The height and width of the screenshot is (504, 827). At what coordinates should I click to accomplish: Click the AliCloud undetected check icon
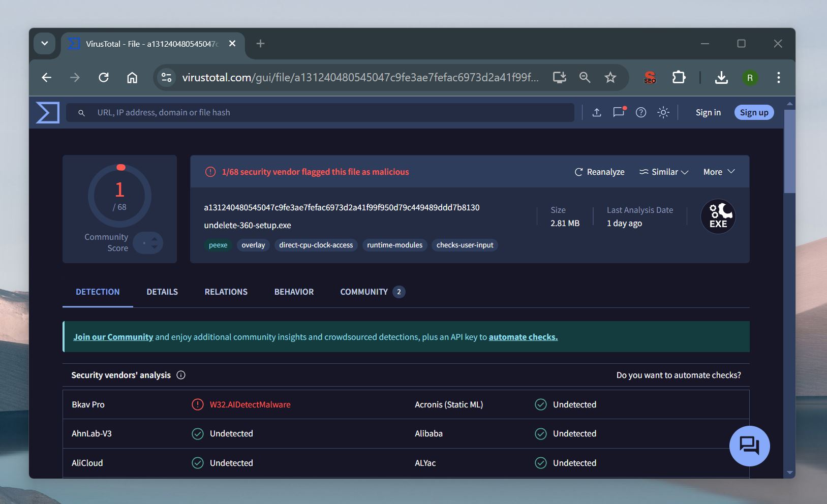[x=198, y=463]
